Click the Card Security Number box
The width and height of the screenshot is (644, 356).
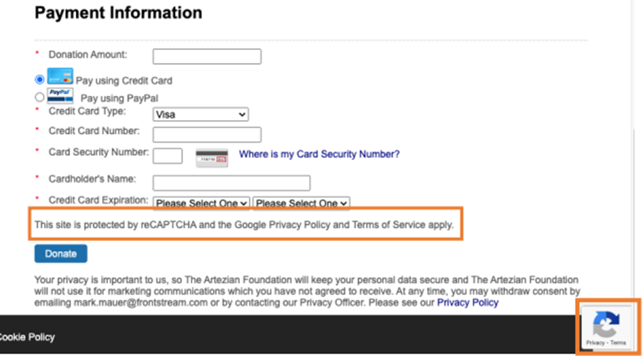click(168, 156)
